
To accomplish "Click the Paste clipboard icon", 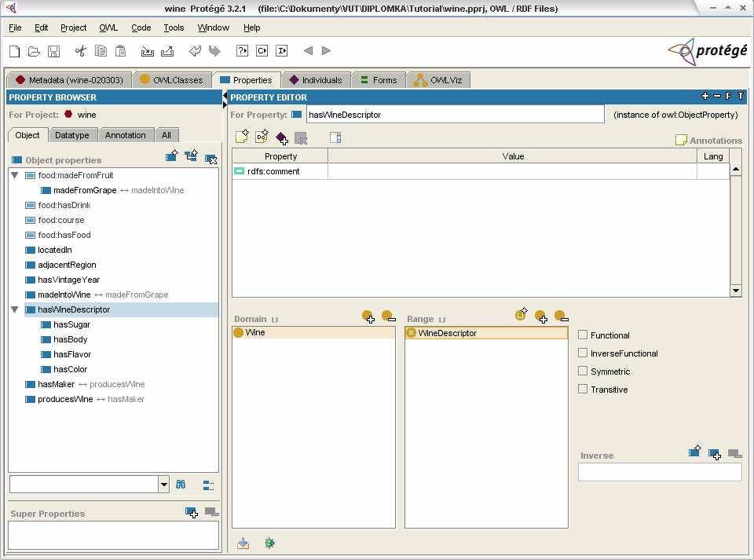I will coord(121,51).
